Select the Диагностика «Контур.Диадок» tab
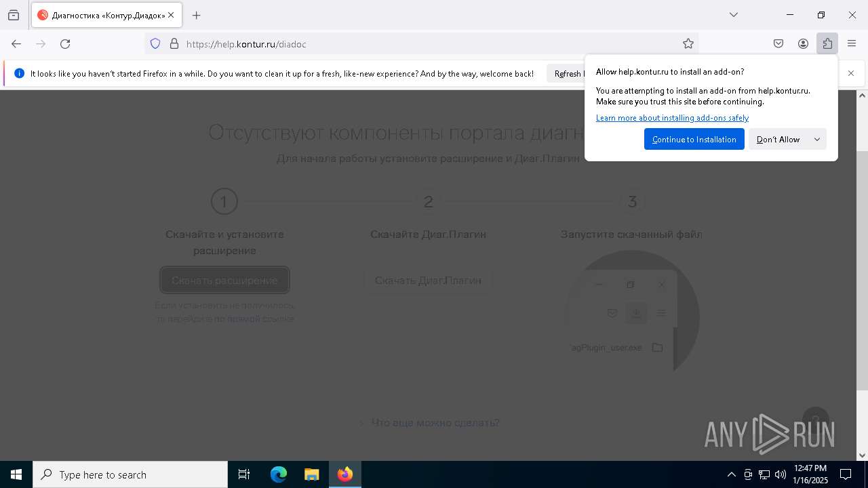The height and width of the screenshot is (488, 868). pyautogui.click(x=105, y=15)
